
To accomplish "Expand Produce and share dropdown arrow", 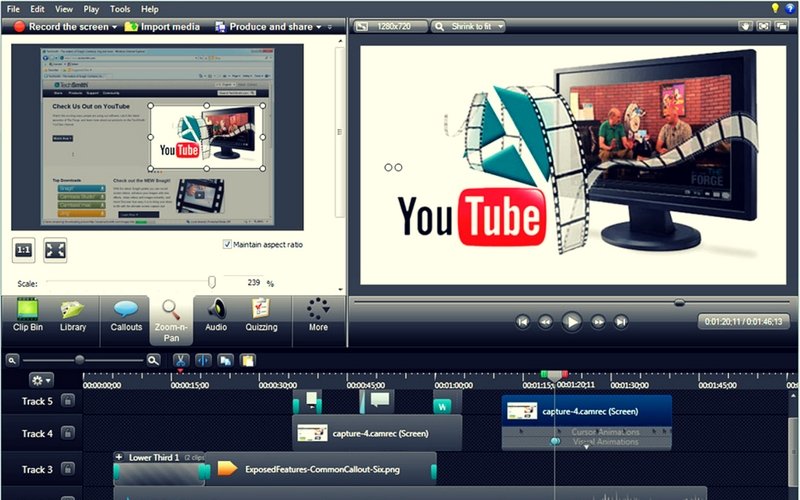I will [319, 27].
